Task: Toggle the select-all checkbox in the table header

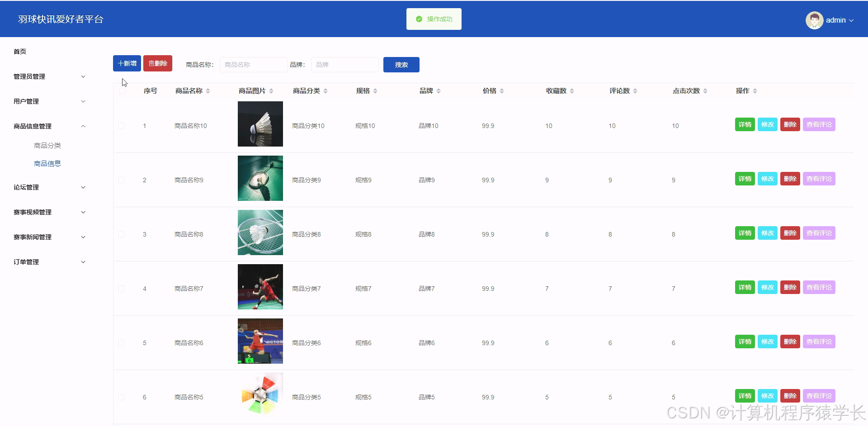Action: tap(121, 90)
